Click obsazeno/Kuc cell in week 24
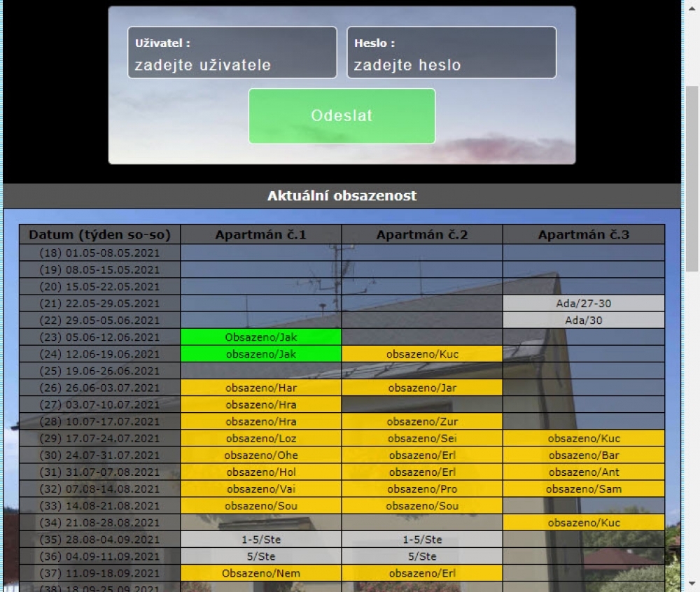This screenshot has width=700, height=592. pyautogui.click(x=422, y=354)
